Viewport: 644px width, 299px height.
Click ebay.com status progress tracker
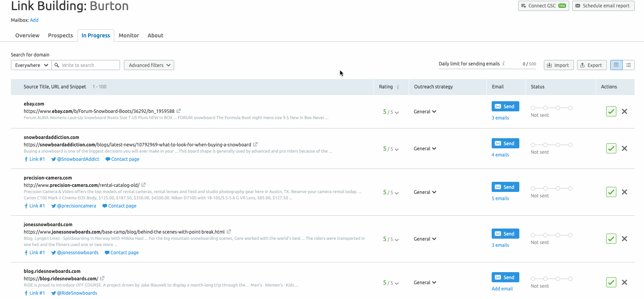pyautogui.click(x=552, y=108)
